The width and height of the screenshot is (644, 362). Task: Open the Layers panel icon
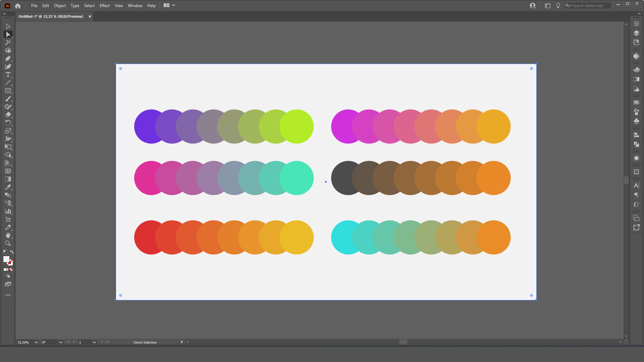coord(636,33)
